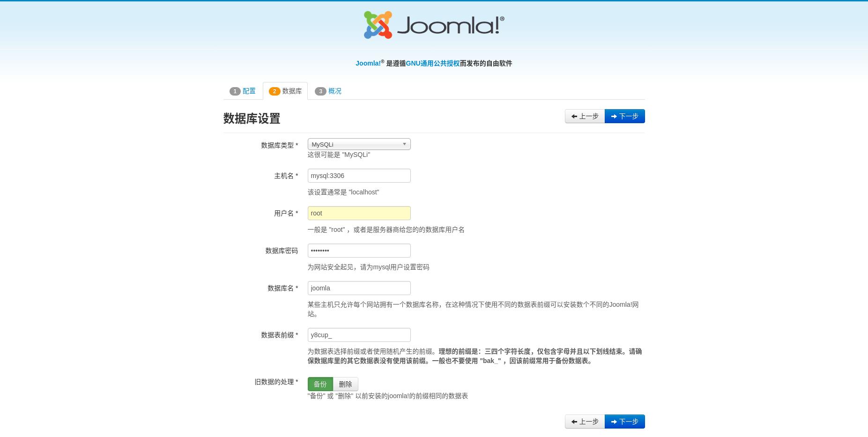Focus the 数据表前缀 field with y8cup_
Viewport: 868px width, 437px height.
coord(359,335)
